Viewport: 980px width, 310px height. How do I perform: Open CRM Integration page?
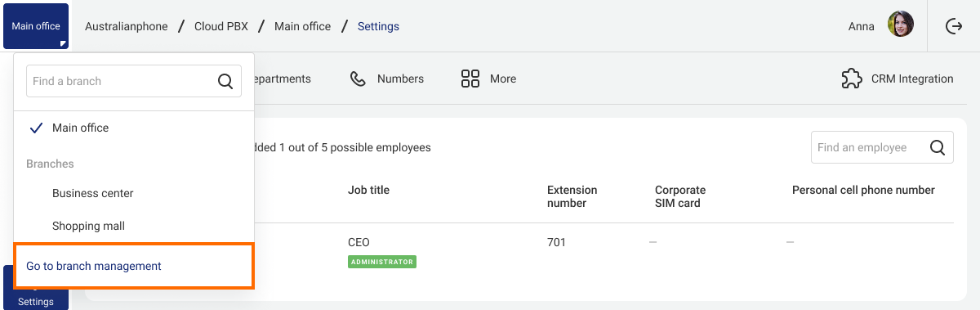898,79
